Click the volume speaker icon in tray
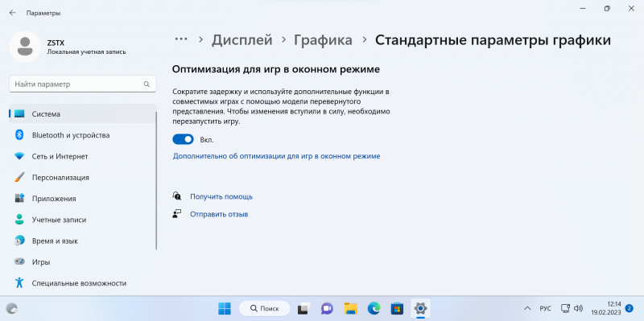The width and height of the screenshot is (644, 321). coord(578,308)
